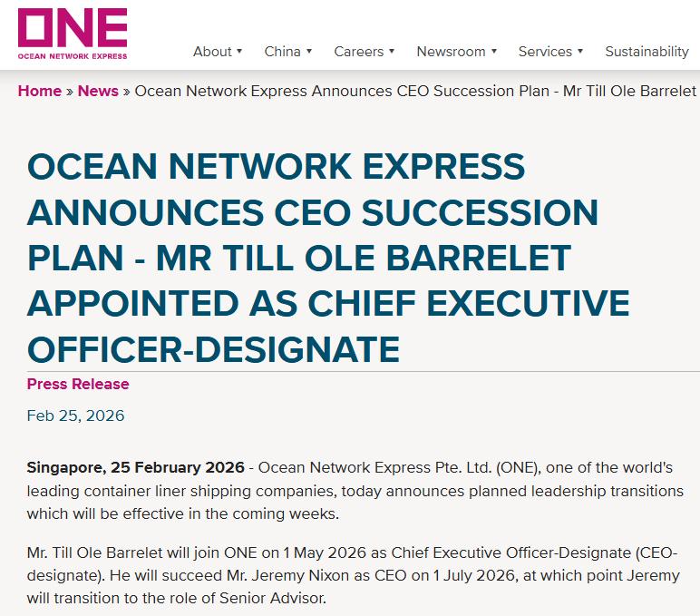Click the ONE Ocean Network Express logo
This screenshot has width=700, height=616.
point(73,34)
